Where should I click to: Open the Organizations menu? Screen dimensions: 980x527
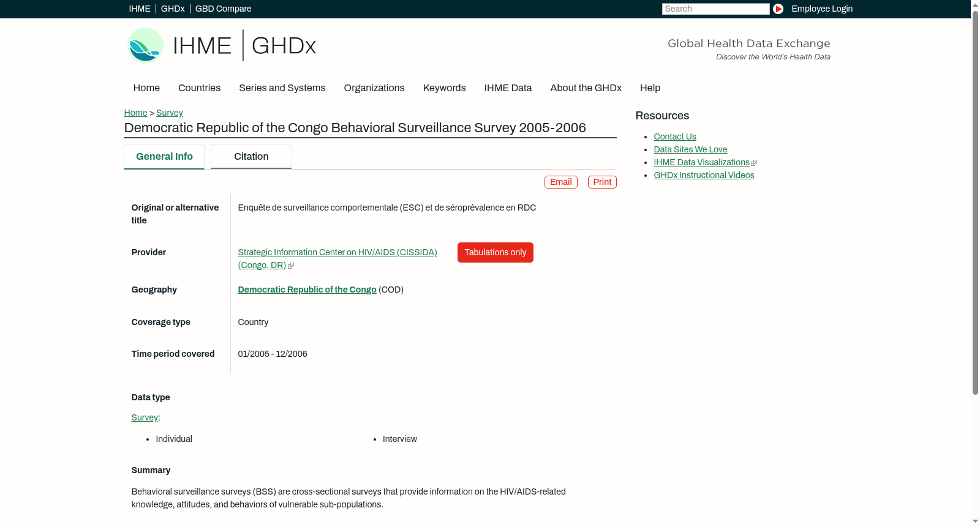(374, 88)
